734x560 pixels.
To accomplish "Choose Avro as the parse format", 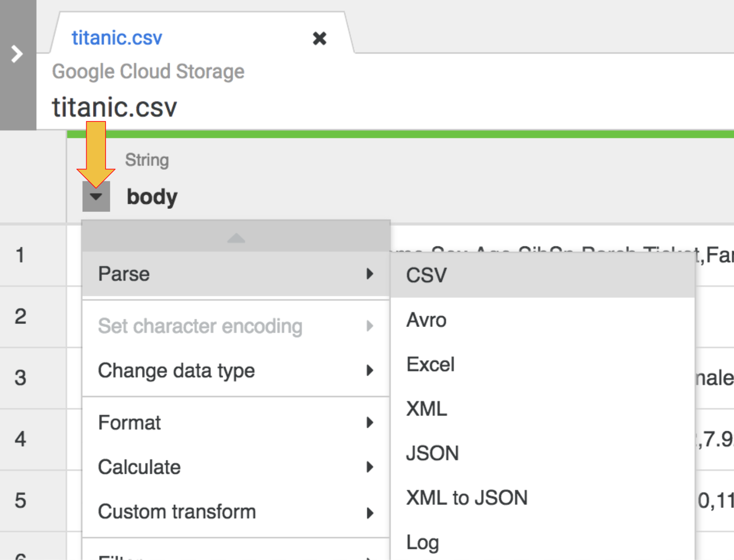I will click(x=426, y=320).
